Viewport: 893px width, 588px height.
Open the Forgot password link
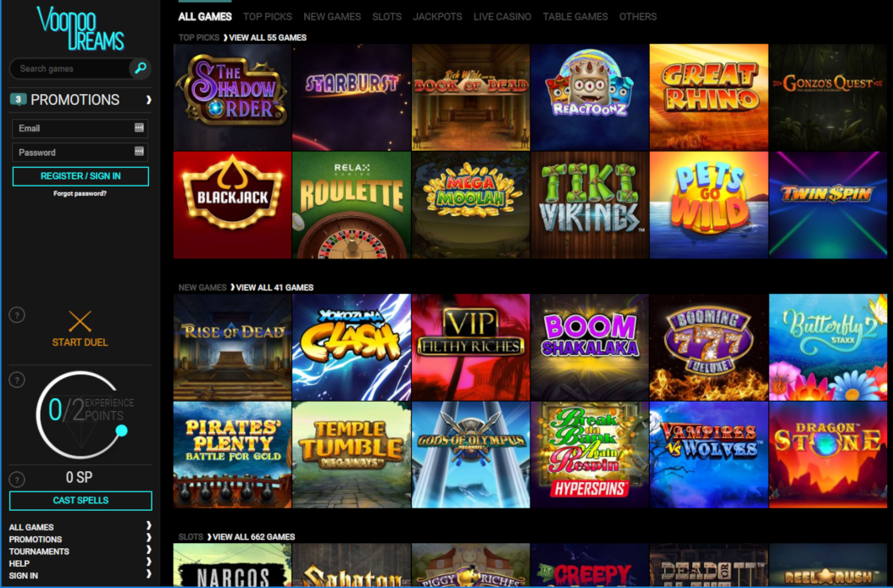(80, 194)
